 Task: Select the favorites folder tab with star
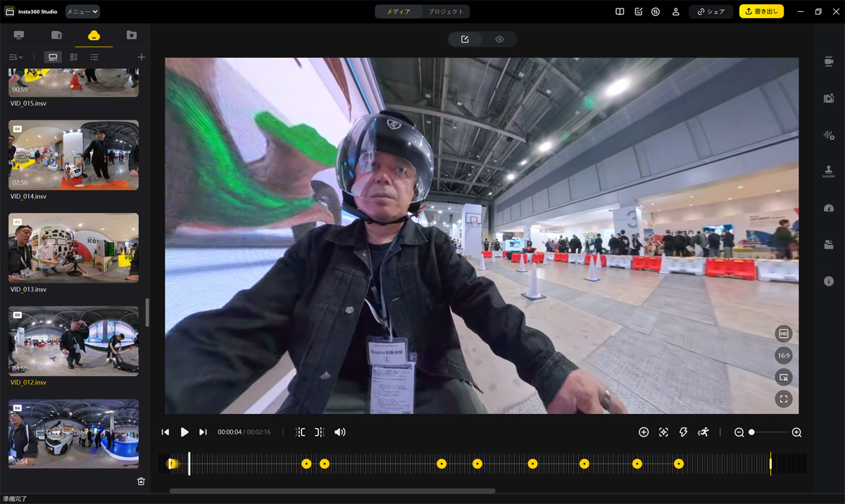[131, 35]
